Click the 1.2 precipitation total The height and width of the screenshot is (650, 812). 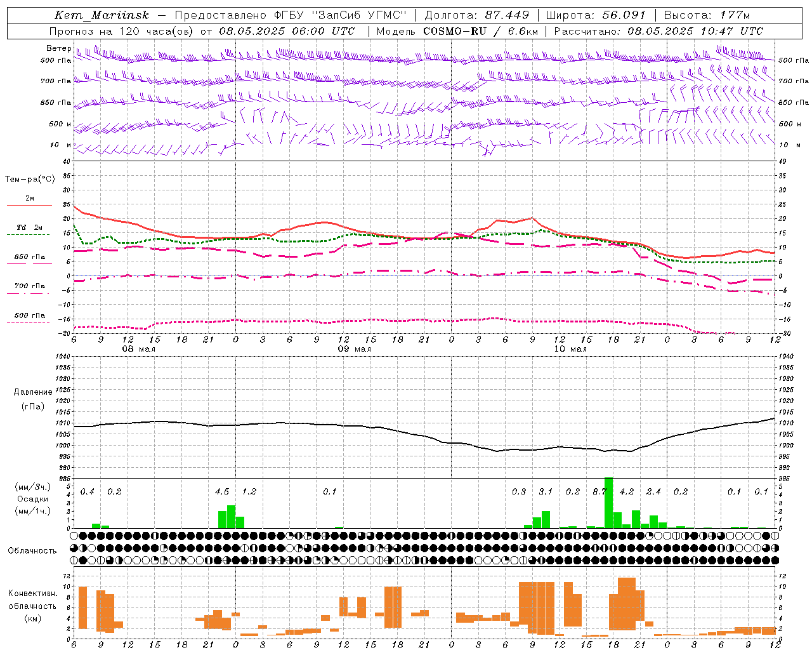tap(249, 492)
